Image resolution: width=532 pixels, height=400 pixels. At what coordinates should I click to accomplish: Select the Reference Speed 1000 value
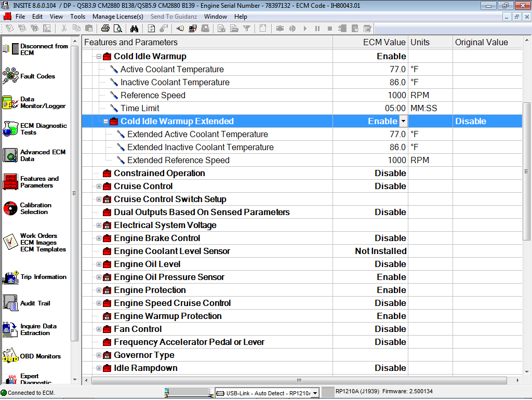pyautogui.click(x=396, y=96)
